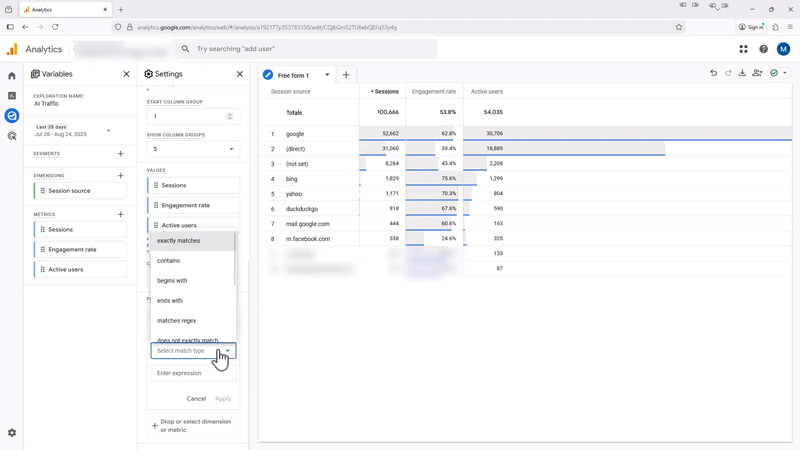Viewport: 800px width, 450px height.
Task: Share exploration with users icon
Action: click(x=757, y=74)
